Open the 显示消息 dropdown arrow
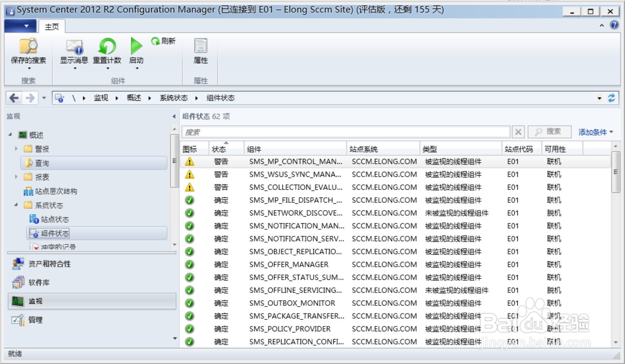625x364 pixels. [75, 68]
